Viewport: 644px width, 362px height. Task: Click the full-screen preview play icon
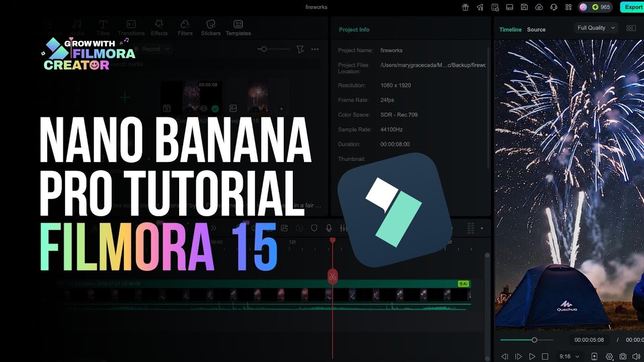click(594, 356)
